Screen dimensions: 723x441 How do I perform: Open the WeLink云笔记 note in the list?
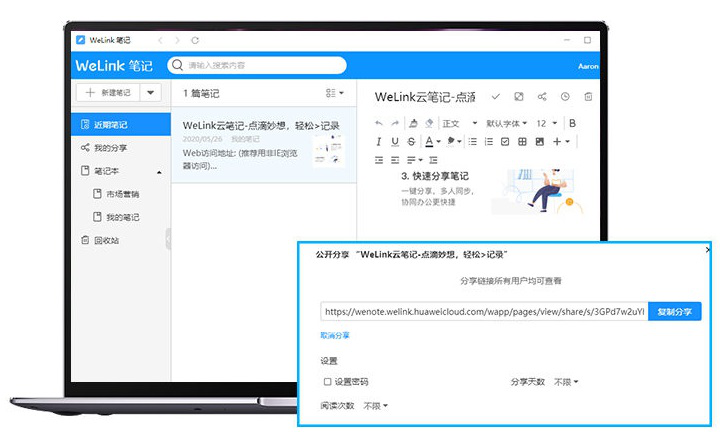(x=264, y=145)
